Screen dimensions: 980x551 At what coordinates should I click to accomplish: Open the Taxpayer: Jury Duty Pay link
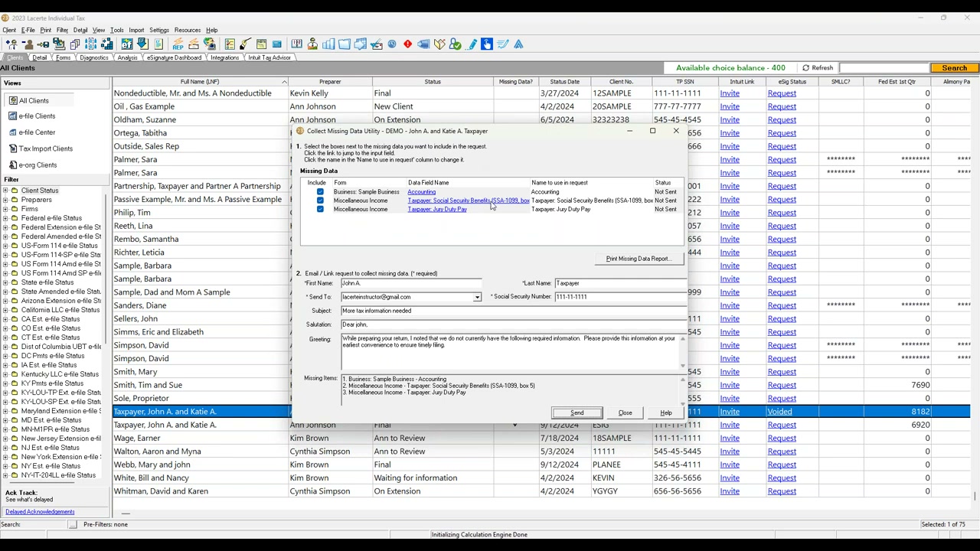pyautogui.click(x=437, y=209)
